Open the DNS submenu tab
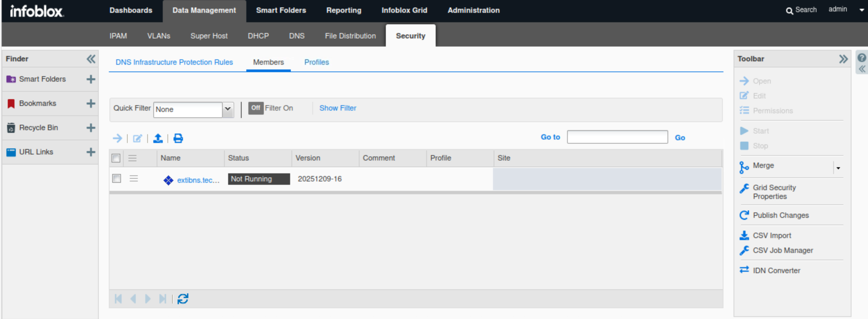This screenshot has width=868, height=319. click(x=297, y=36)
